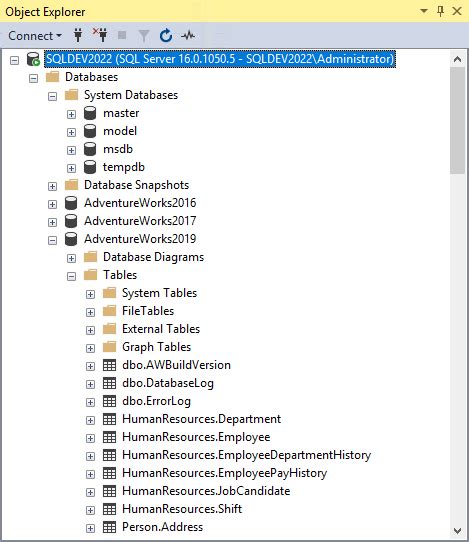This screenshot has height=542, width=469.
Task: Click the HumanResources.Shift table icon
Action: pyautogui.click(x=110, y=509)
